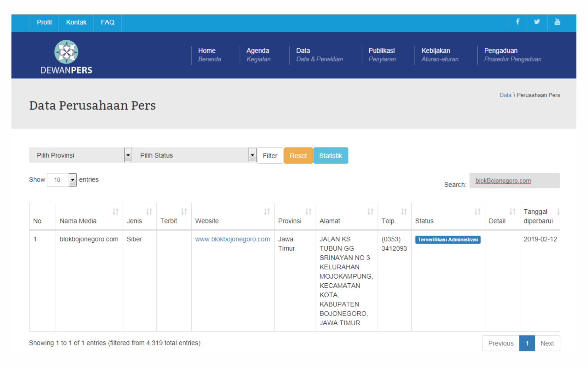Change the Show entries count dropdown
This screenshot has width=588, height=368.
pos(62,180)
